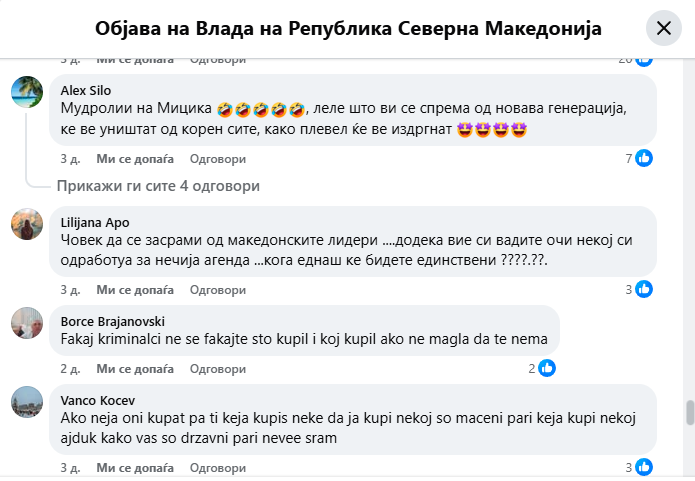Viewport: 695px width, 481px height.
Task: Reply to Lilijana Apo with "Одговори"
Action: point(218,289)
